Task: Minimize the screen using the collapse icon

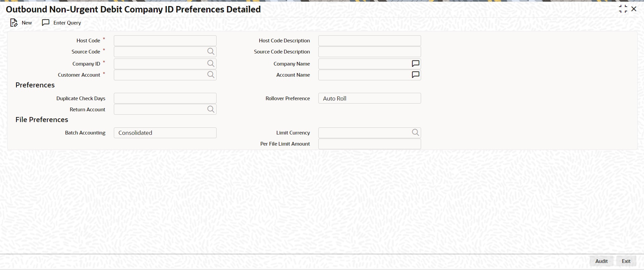Action: pyautogui.click(x=623, y=9)
